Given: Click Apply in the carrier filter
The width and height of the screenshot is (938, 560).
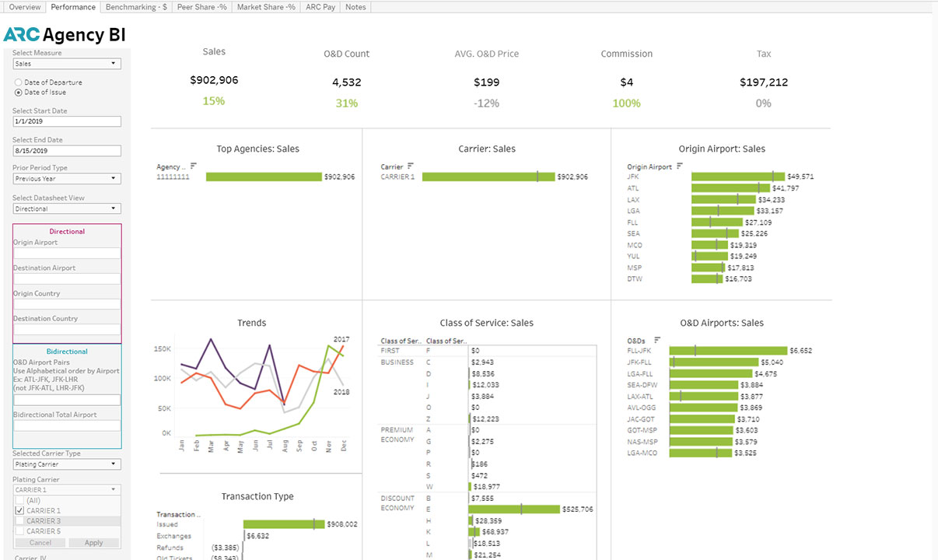Looking at the screenshot, I should pyautogui.click(x=93, y=543).
